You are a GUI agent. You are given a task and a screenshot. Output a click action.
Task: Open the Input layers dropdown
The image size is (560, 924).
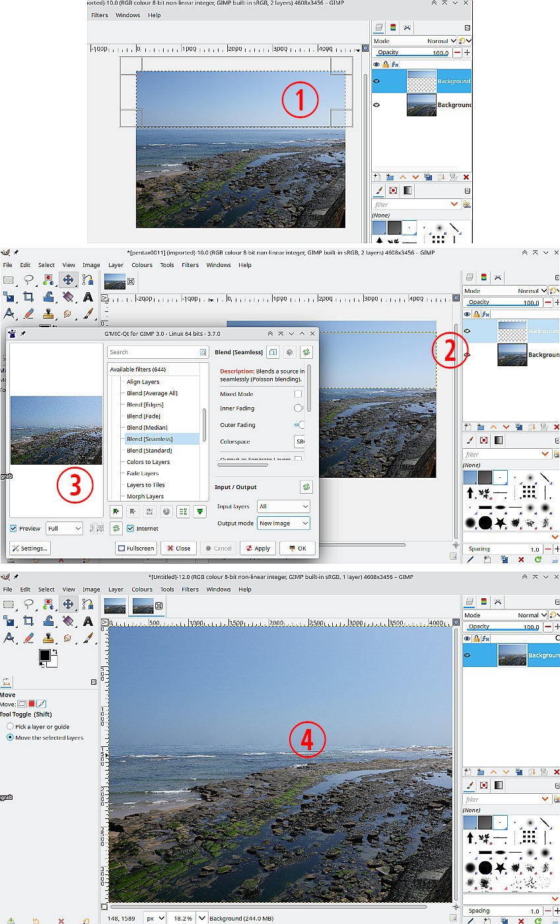click(283, 506)
